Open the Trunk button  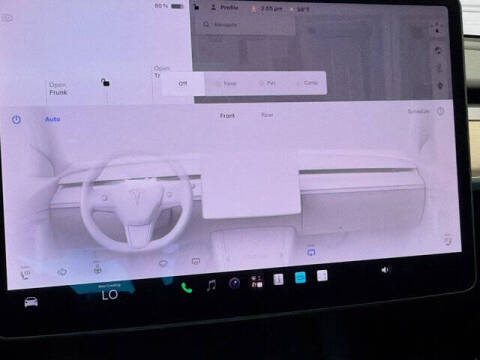[162, 71]
